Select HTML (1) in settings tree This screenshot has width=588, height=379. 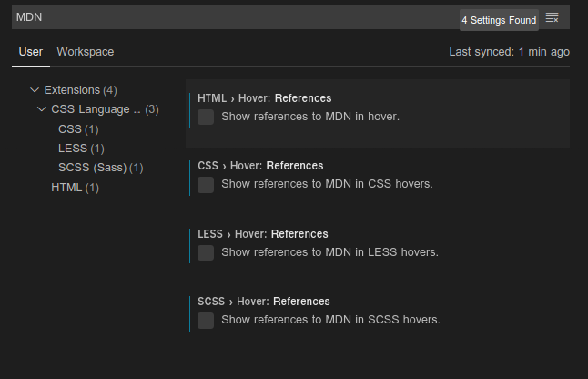[x=75, y=188]
